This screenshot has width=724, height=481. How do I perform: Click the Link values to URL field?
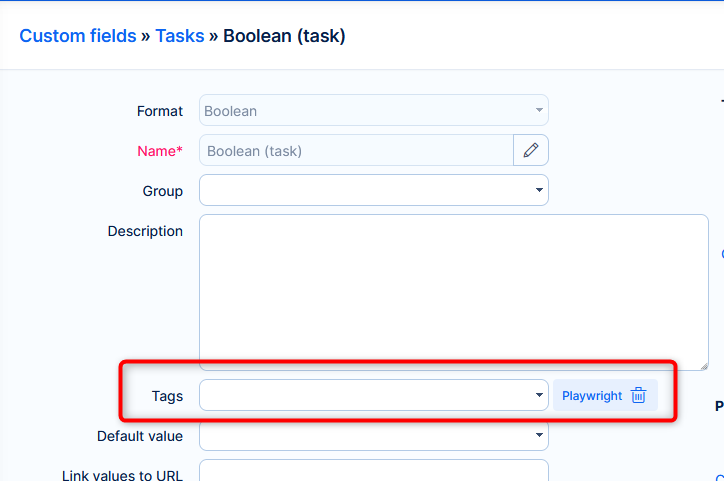[373, 471]
